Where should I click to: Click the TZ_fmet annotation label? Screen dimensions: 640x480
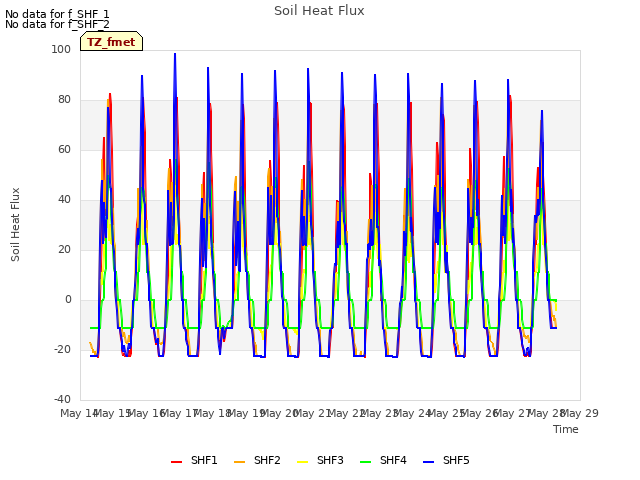(111, 42)
